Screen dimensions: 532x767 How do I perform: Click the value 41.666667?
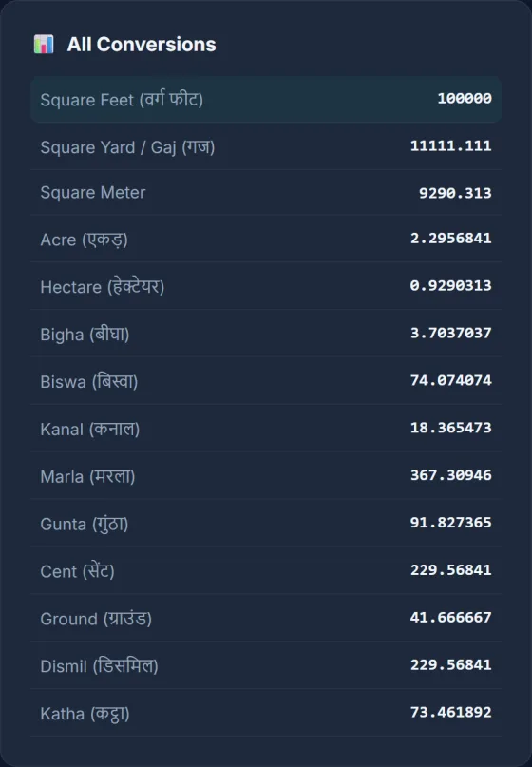point(451,618)
